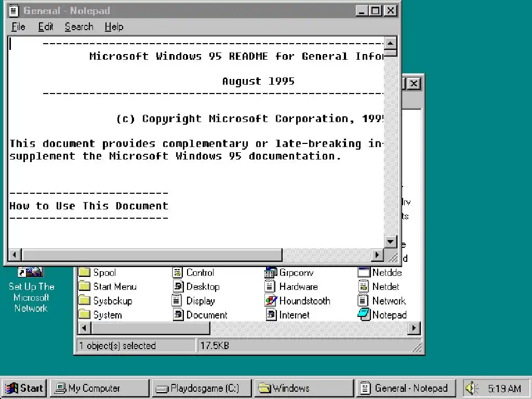Click the Notepad horizontal scrollbar thumb

(x=152, y=255)
